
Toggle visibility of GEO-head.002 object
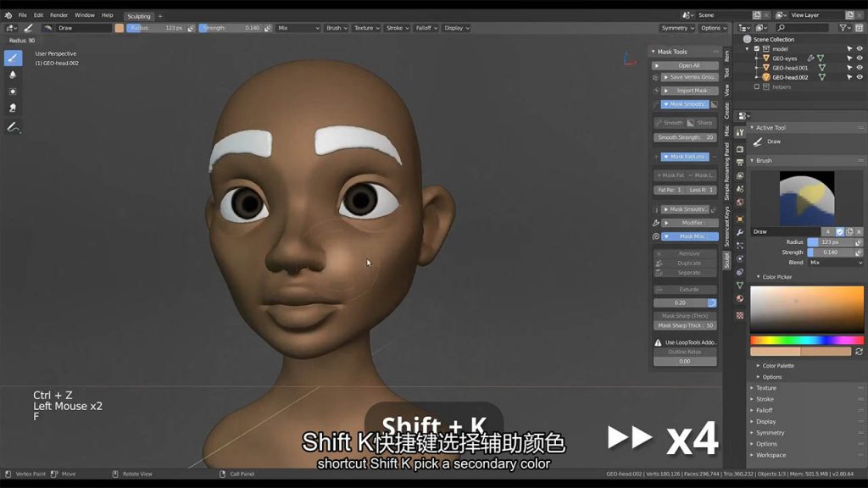pos(860,77)
